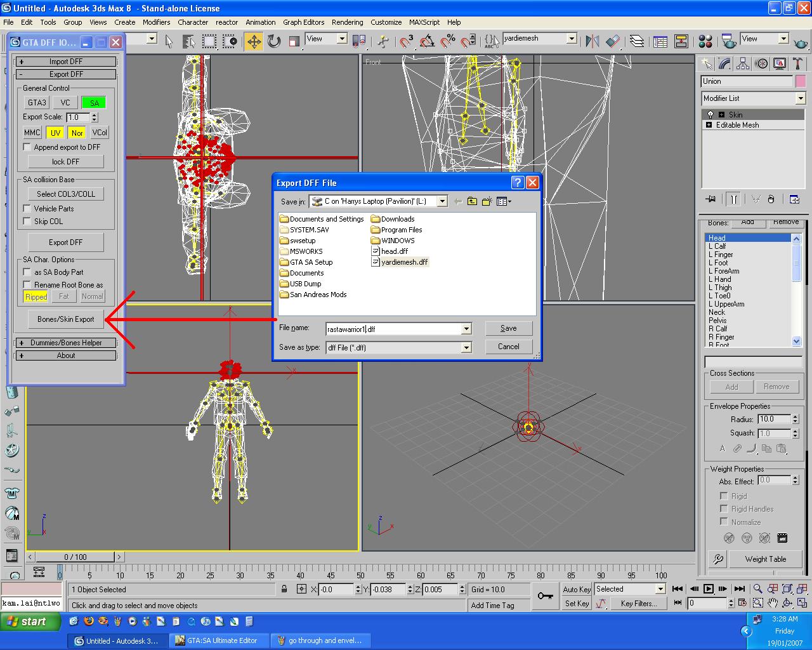Tick the Skip COL checkbox
The width and height of the screenshot is (812, 650).
(27, 221)
